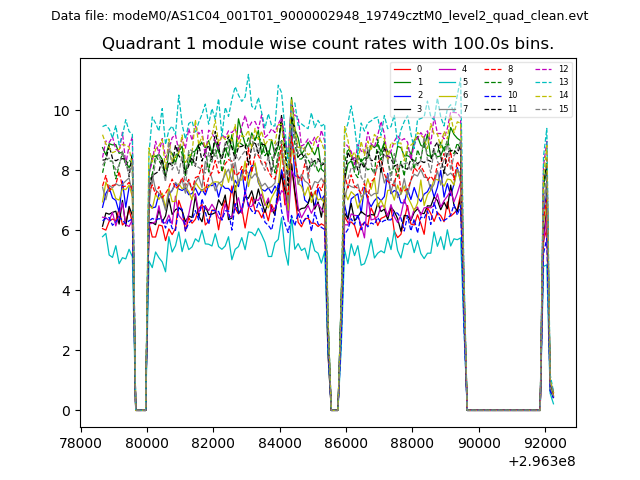Click the red solid legend line for module 0
The height and width of the screenshot is (480, 640).
point(405,69)
